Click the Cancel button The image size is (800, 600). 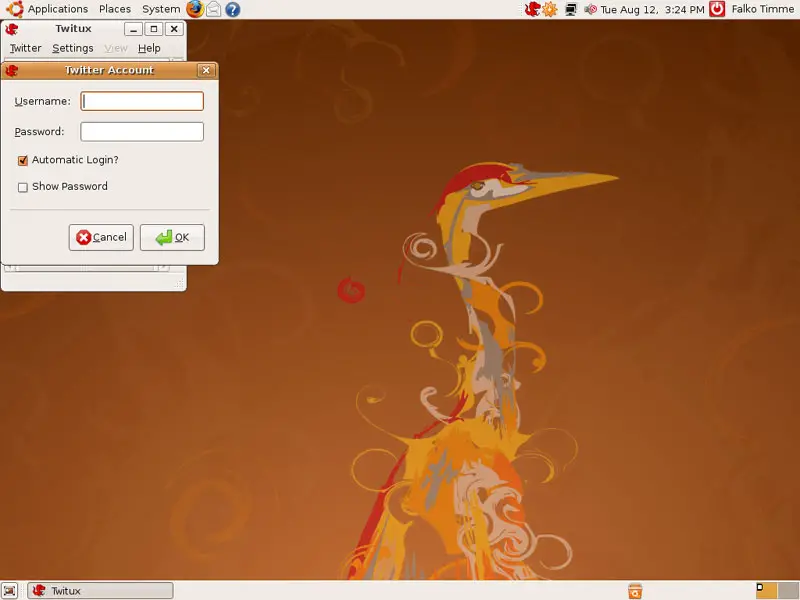pos(101,237)
